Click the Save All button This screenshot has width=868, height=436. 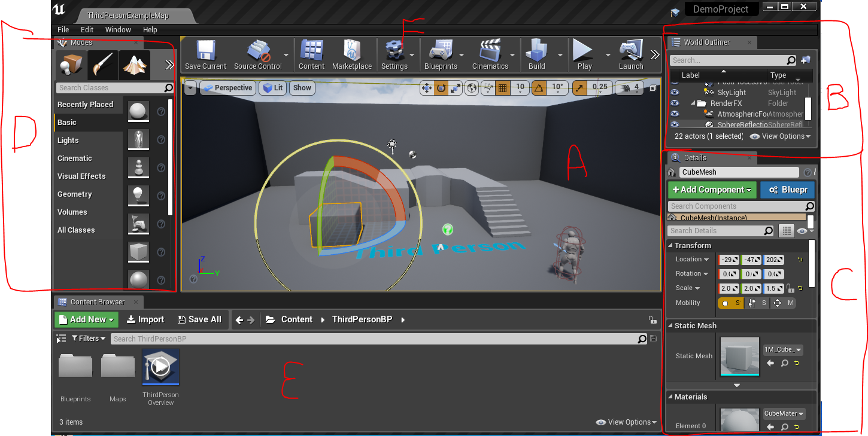click(x=199, y=320)
